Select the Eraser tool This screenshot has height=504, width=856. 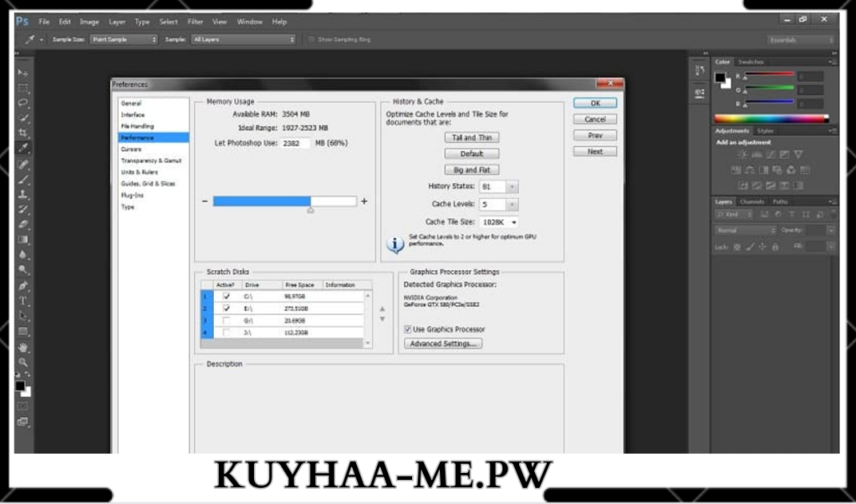23,225
